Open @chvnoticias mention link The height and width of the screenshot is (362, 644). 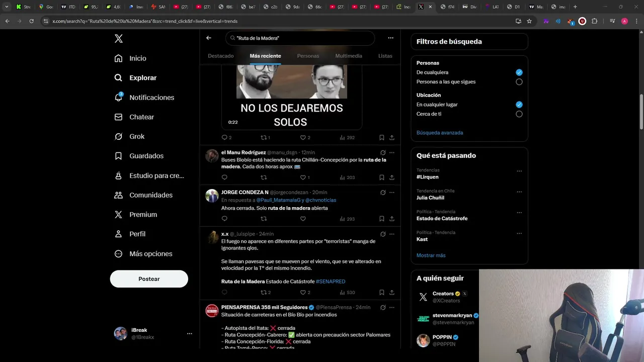(x=320, y=200)
